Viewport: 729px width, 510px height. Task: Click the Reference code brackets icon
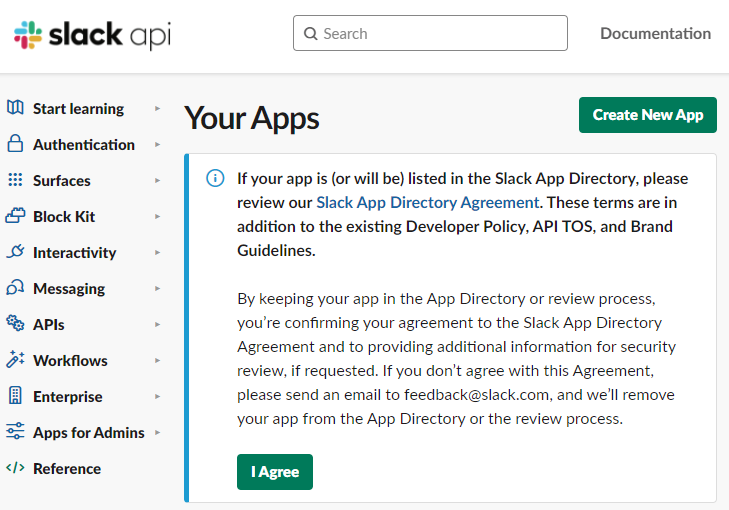[15, 468]
